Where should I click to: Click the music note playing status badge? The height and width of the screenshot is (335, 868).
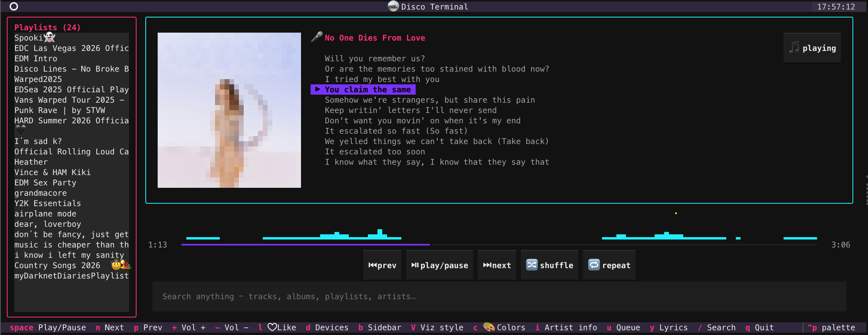pos(812,48)
